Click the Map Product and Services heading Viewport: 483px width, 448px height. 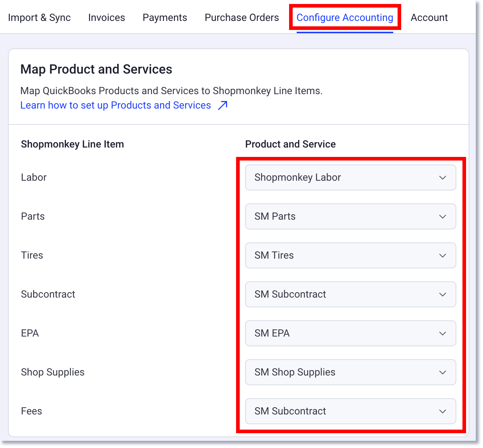click(x=96, y=69)
